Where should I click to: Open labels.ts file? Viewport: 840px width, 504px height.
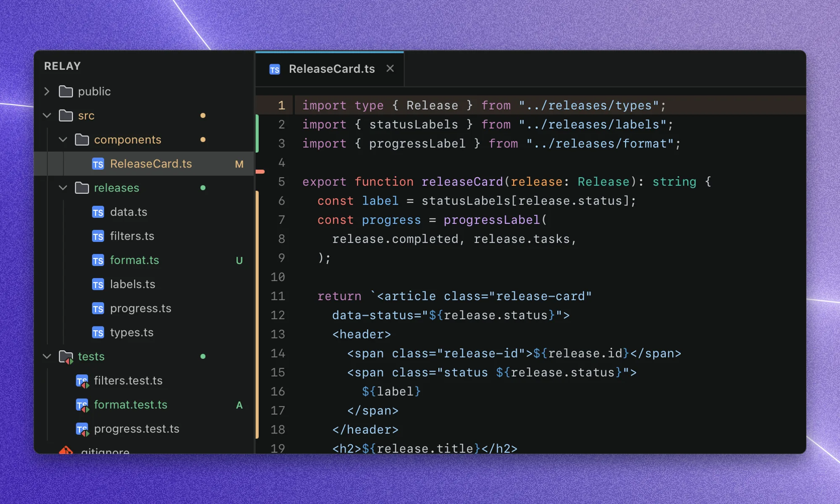click(144, 284)
